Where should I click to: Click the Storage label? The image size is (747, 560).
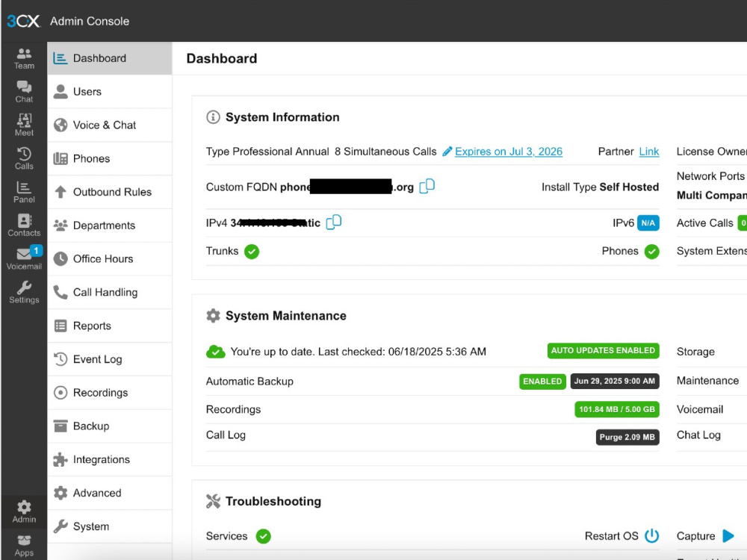click(695, 352)
